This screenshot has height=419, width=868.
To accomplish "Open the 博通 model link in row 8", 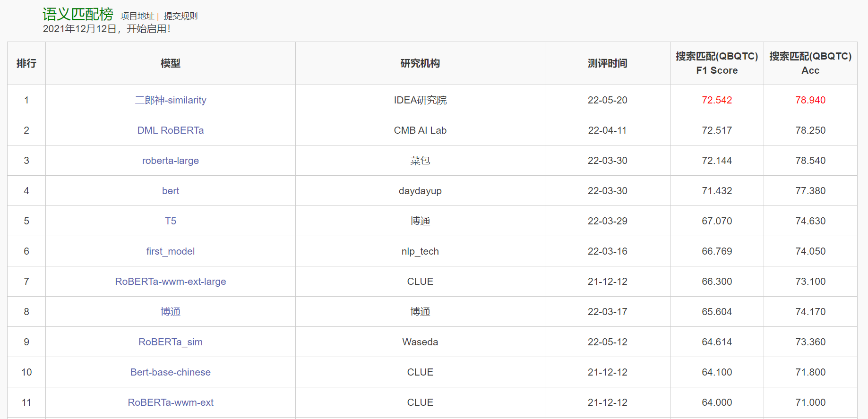I will 171,312.
